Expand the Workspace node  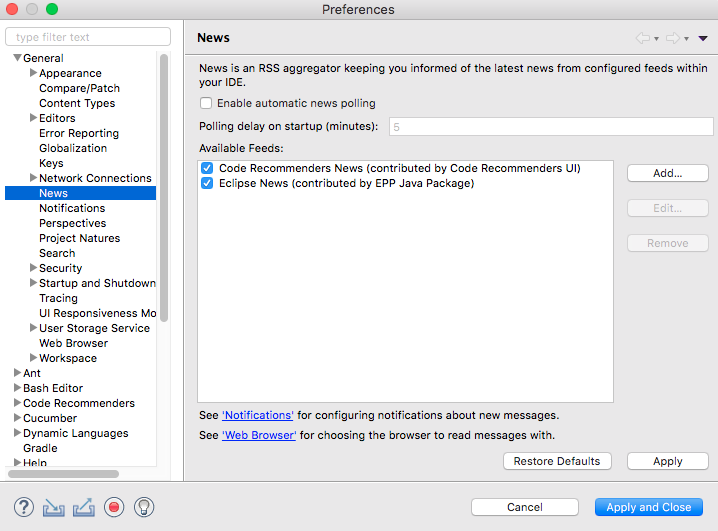33,357
